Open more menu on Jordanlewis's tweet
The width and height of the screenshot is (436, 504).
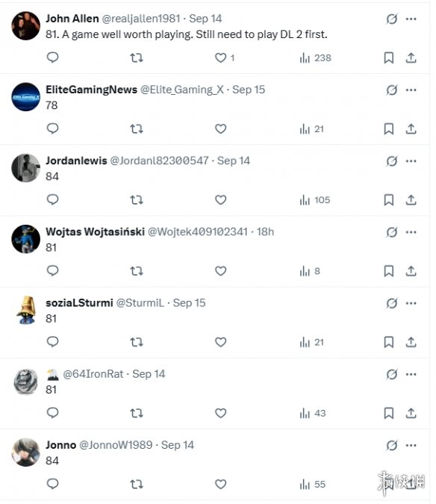tap(411, 161)
